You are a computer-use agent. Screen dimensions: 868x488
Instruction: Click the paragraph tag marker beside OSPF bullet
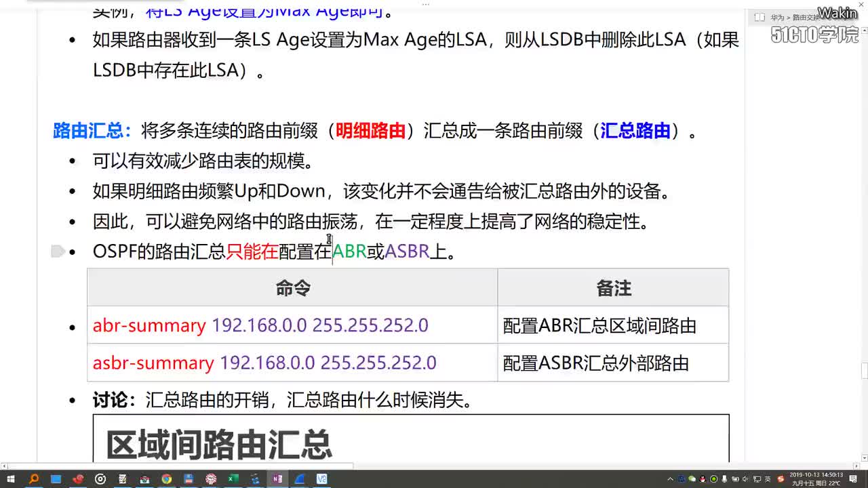(58, 251)
